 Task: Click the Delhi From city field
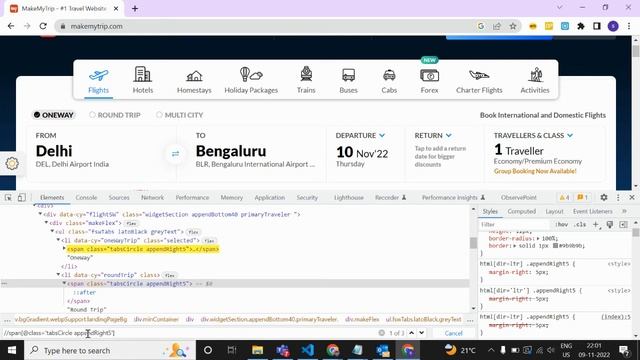pyautogui.click(x=102, y=154)
